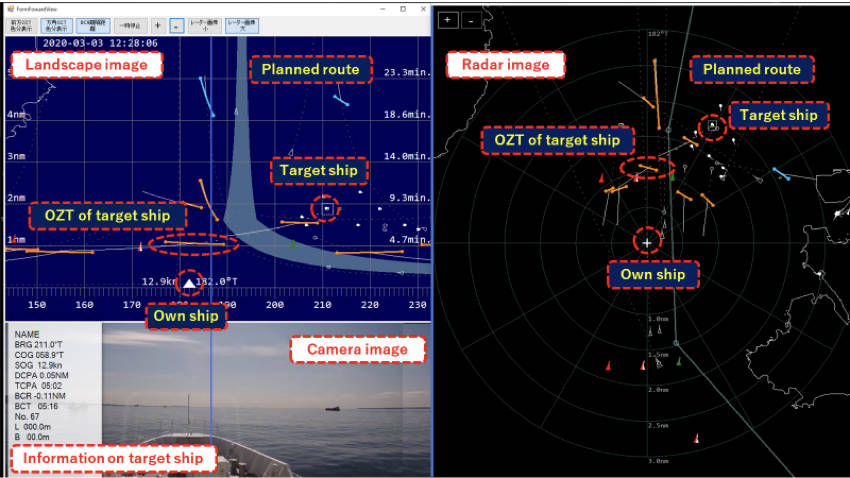Click the circled OZT segment on the radar image
850x478 pixels.
(x=645, y=168)
